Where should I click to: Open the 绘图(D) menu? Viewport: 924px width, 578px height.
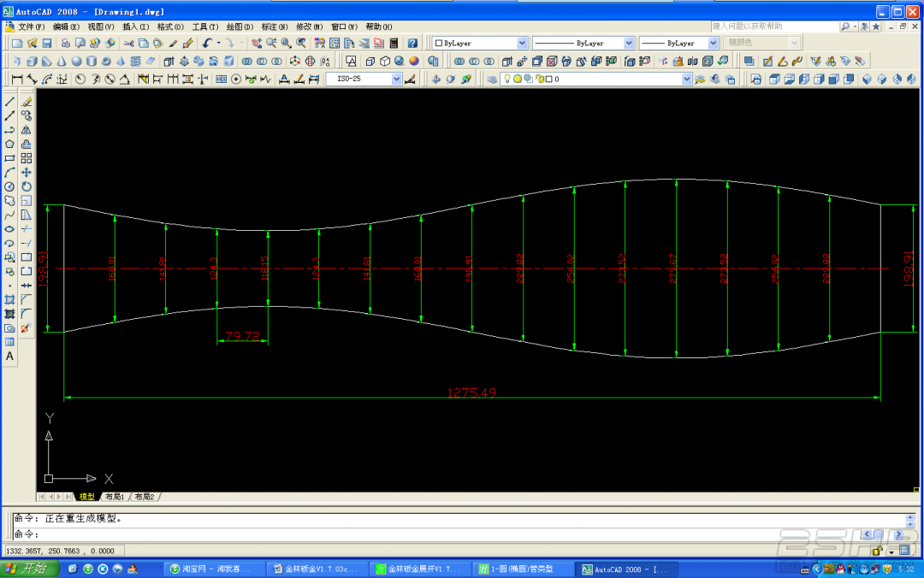(240, 27)
